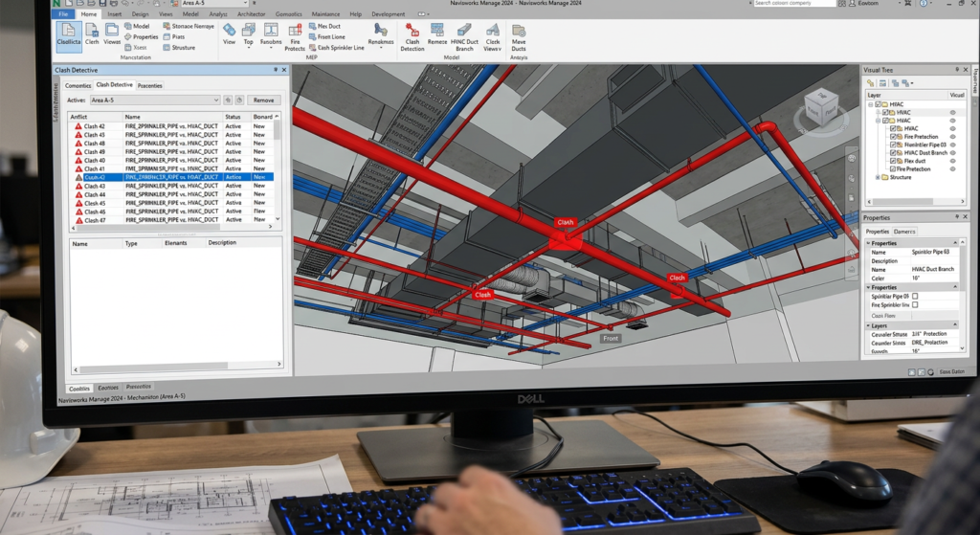Toggle visibility eye of Flex duct layer

(x=953, y=161)
